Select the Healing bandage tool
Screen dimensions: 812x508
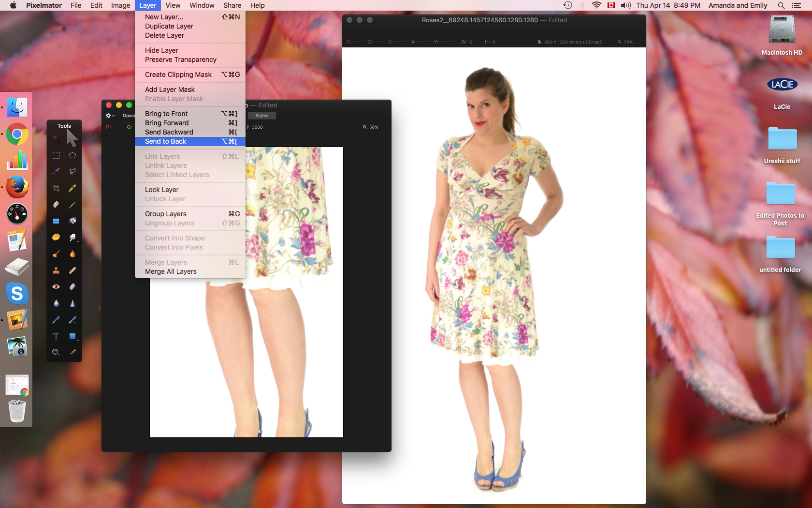coord(72,270)
